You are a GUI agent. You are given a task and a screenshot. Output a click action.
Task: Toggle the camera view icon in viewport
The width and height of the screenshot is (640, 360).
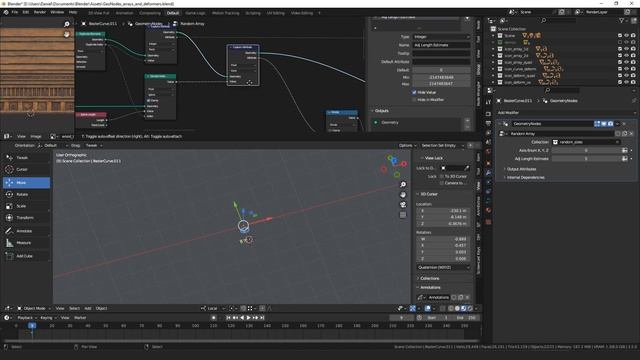tap(403, 204)
